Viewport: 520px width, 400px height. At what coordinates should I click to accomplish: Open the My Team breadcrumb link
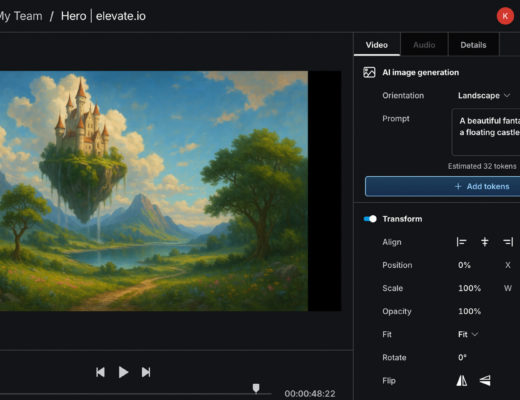pyautogui.click(x=21, y=16)
